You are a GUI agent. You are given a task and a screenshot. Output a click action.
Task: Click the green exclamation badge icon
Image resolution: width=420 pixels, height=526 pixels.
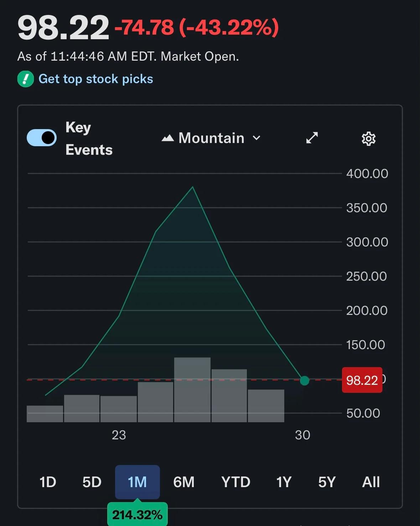pyautogui.click(x=26, y=79)
